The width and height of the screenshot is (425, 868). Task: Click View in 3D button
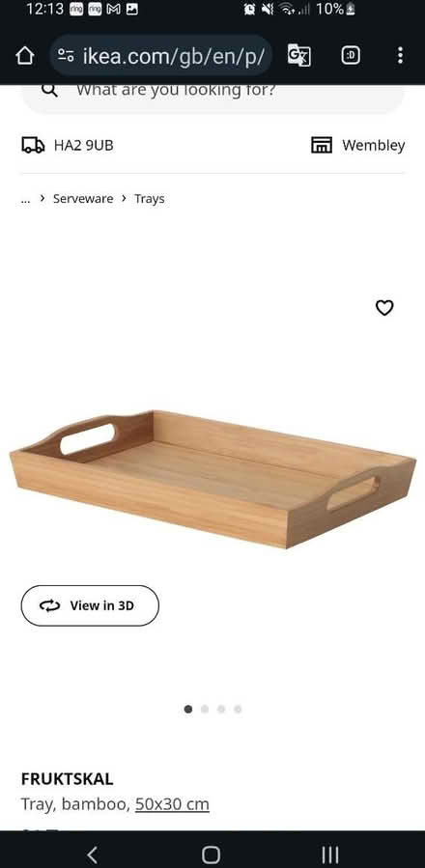point(90,605)
